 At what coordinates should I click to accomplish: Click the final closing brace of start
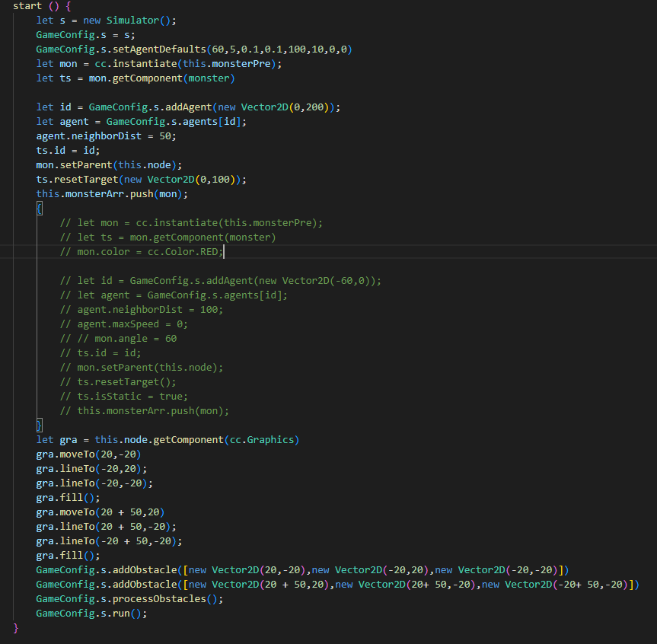pyautogui.click(x=16, y=627)
